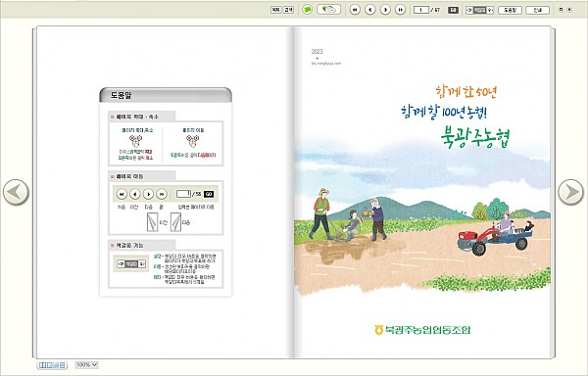
Task: Focus the page number field in the toolbar
Action: point(421,10)
